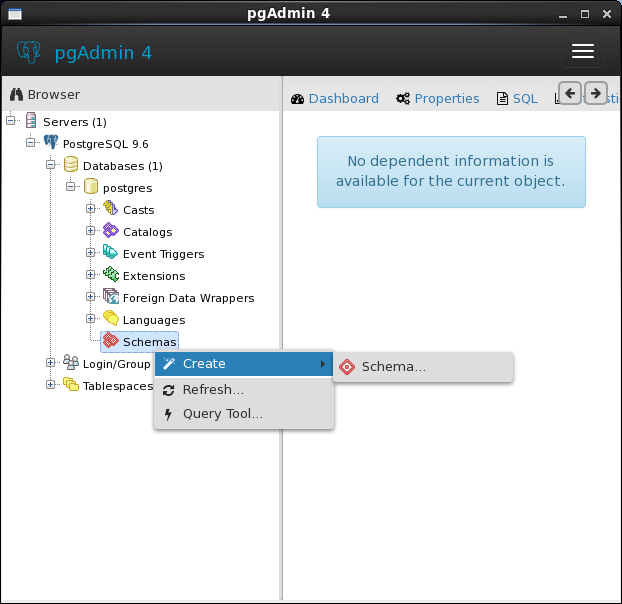Click the Foreign Data Wrappers icon
The image size is (622, 604).
(x=111, y=296)
